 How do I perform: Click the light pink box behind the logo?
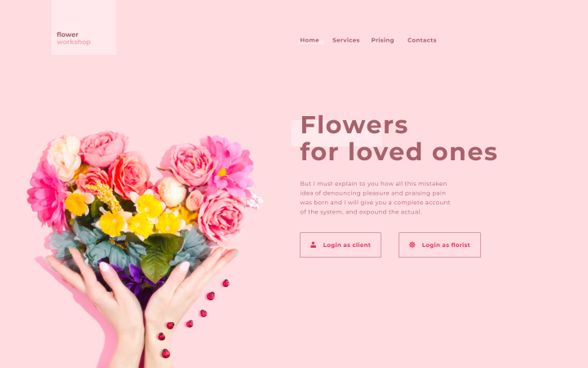point(83,27)
